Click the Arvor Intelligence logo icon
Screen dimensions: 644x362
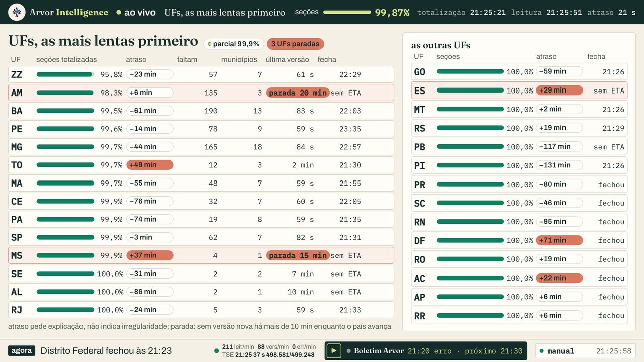tap(17, 12)
